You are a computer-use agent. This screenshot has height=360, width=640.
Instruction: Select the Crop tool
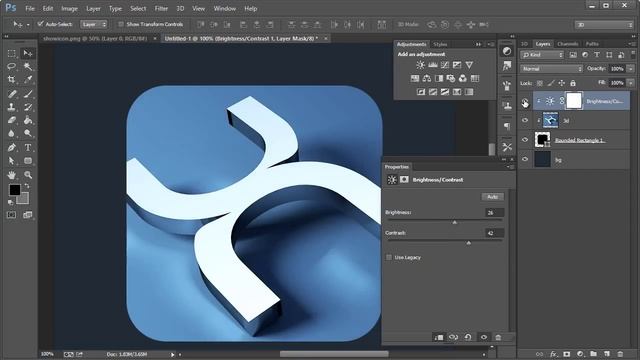[11, 80]
